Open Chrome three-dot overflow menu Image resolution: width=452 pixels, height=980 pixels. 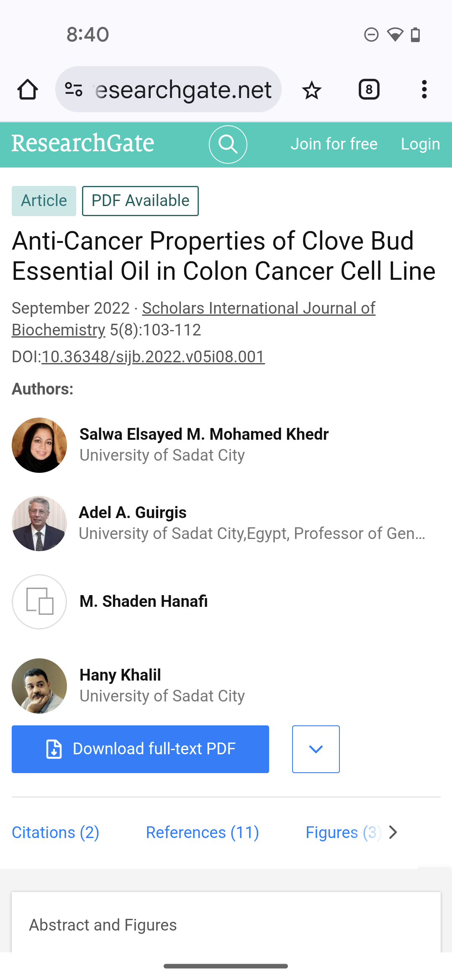pos(424,90)
